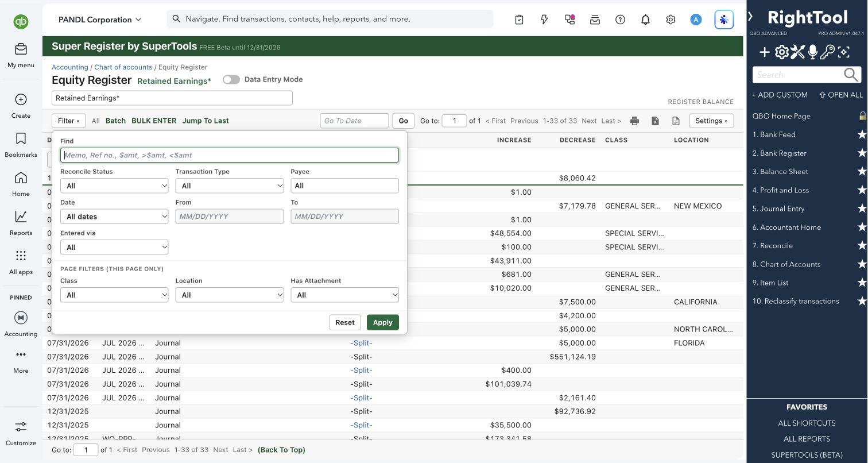The height and width of the screenshot is (463, 868).
Task: Open the Transaction Type dropdown
Action: tap(230, 186)
